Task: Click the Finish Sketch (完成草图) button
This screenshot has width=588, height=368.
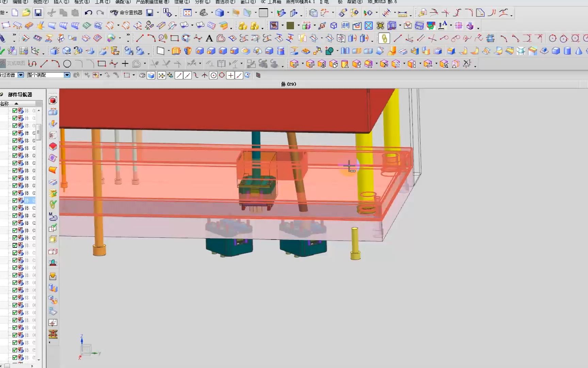Action: (13, 63)
